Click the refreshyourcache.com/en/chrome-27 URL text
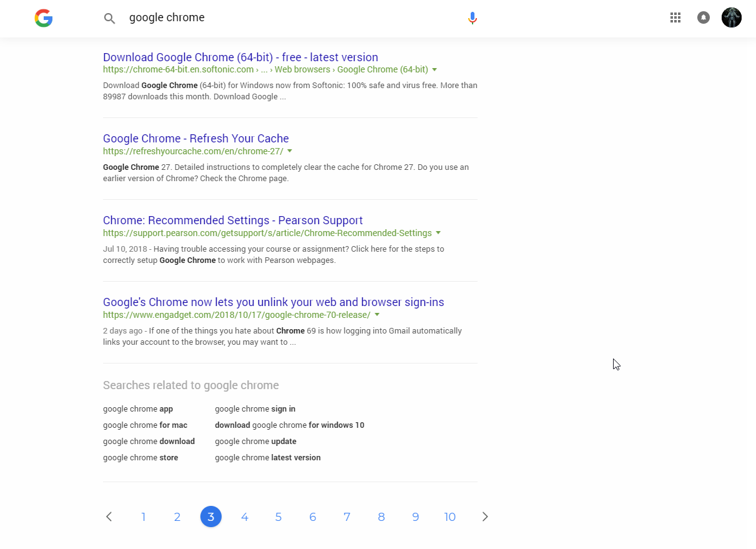This screenshot has height=549, width=756. pyautogui.click(x=193, y=151)
